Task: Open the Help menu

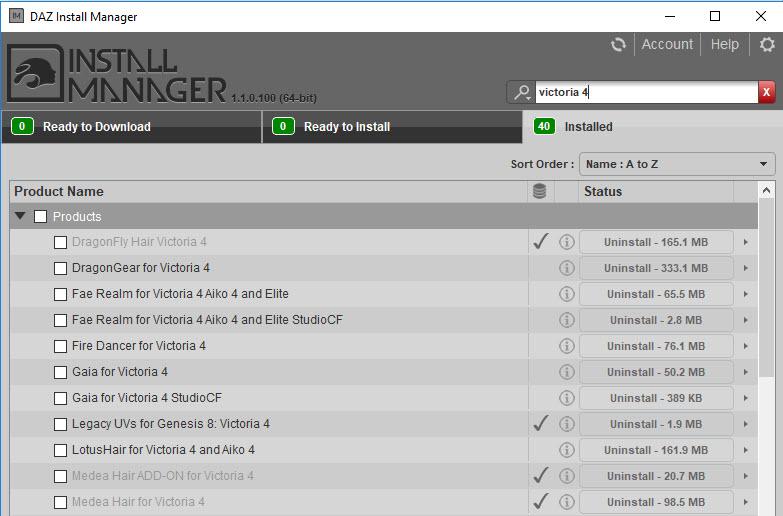Action: tap(725, 44)
